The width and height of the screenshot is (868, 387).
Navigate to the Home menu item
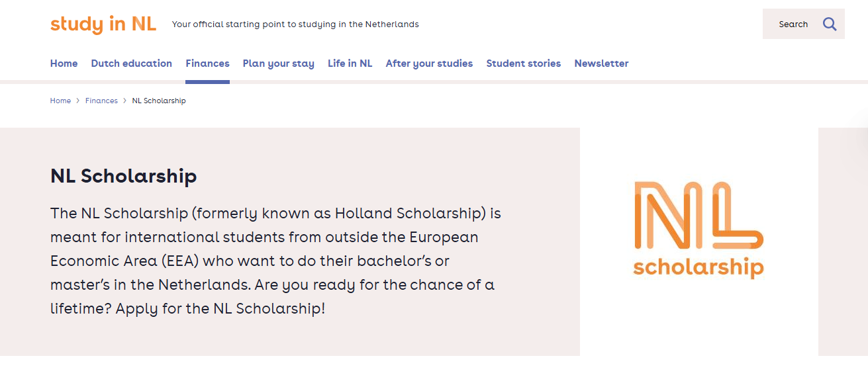click(x=64, y=64)
